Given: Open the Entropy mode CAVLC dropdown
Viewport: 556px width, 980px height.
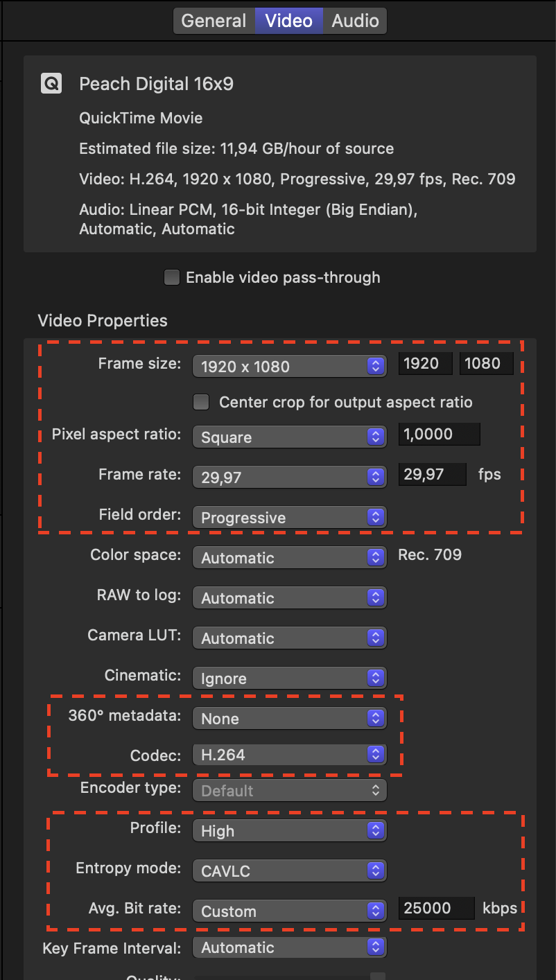Looking at the screenshot, I should 289,871.
